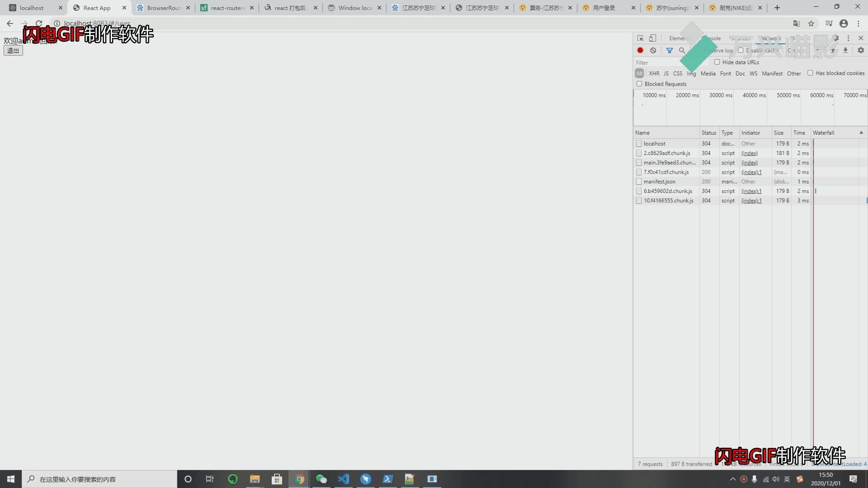Check the Has blocked cookies option

[x=810, y=73]
